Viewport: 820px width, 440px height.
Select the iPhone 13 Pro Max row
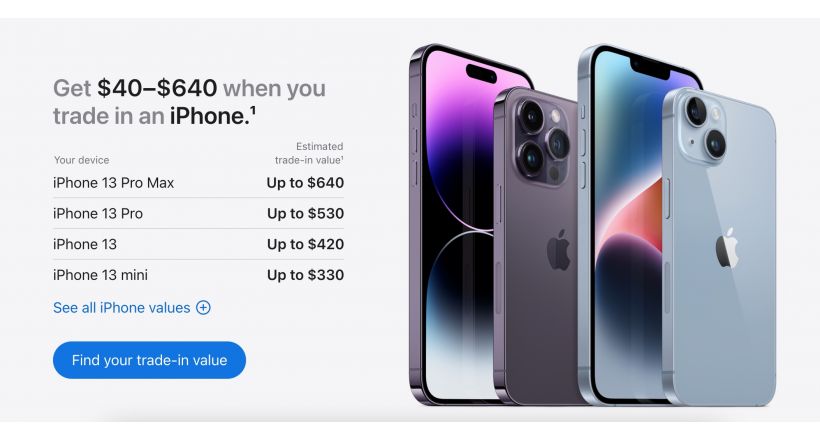(198, 183)
